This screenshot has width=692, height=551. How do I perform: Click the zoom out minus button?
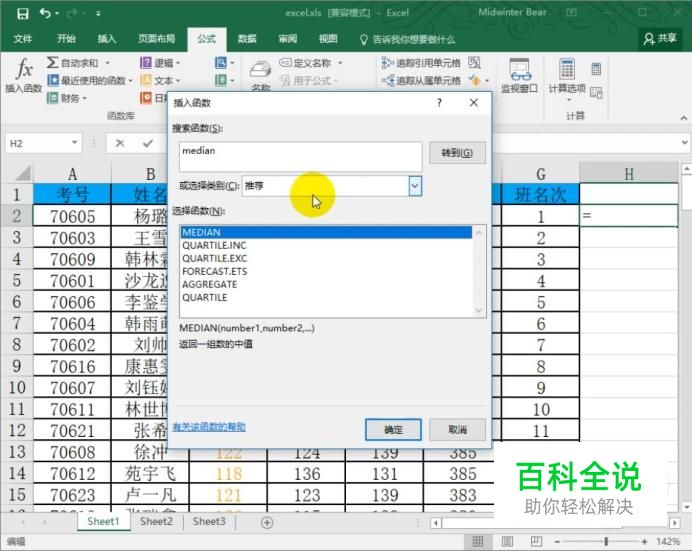(557, 541)
